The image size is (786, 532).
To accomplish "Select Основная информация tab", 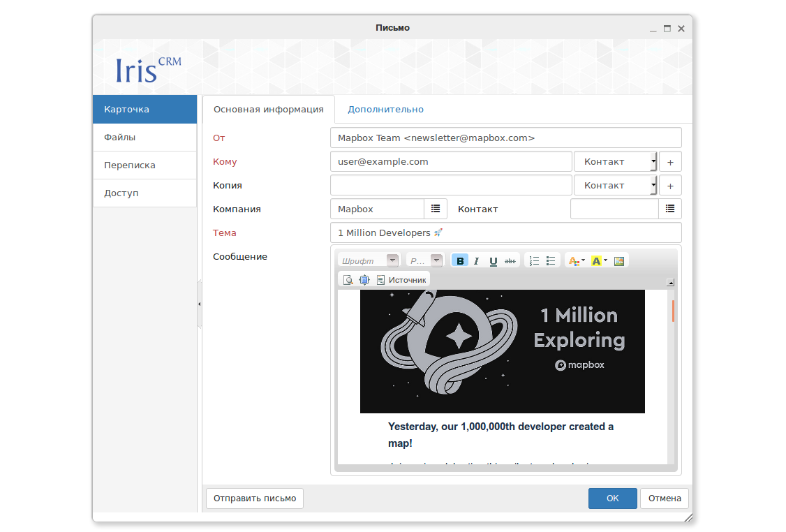I will tap(269, 110).
